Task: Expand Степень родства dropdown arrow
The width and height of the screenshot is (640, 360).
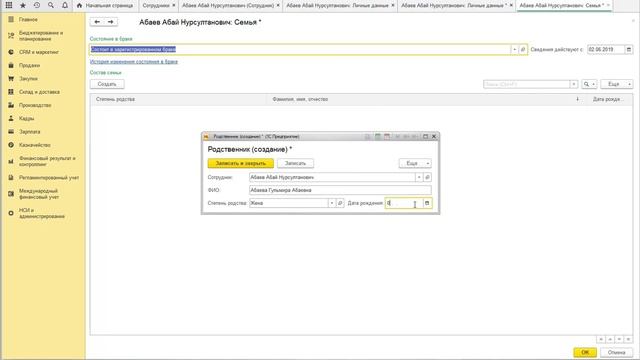Action: 332,203
